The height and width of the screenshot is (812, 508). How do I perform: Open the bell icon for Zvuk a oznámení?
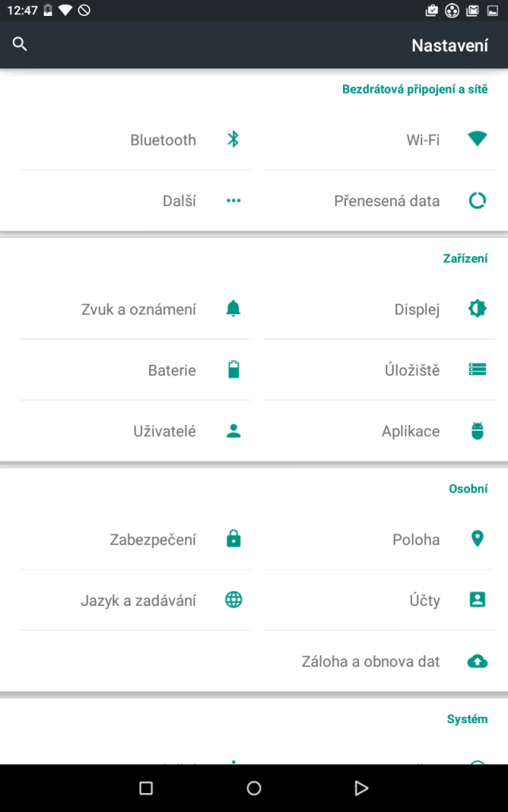tap(233, 308)
